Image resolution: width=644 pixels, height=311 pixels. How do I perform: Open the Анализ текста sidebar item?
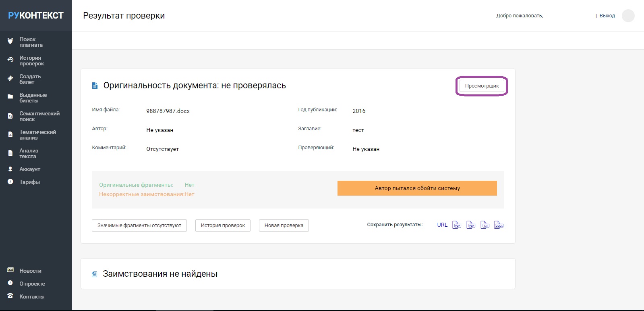click(29, 153)
